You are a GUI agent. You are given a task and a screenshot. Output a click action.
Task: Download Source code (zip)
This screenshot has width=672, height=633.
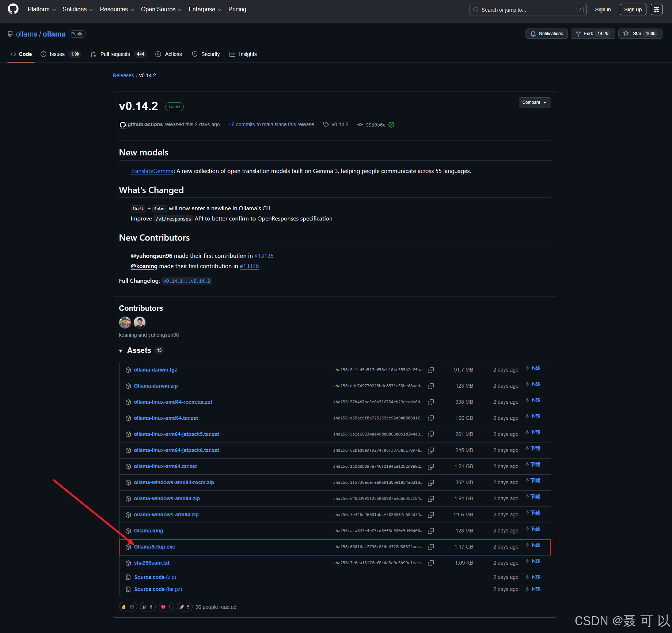coord(155,577)
